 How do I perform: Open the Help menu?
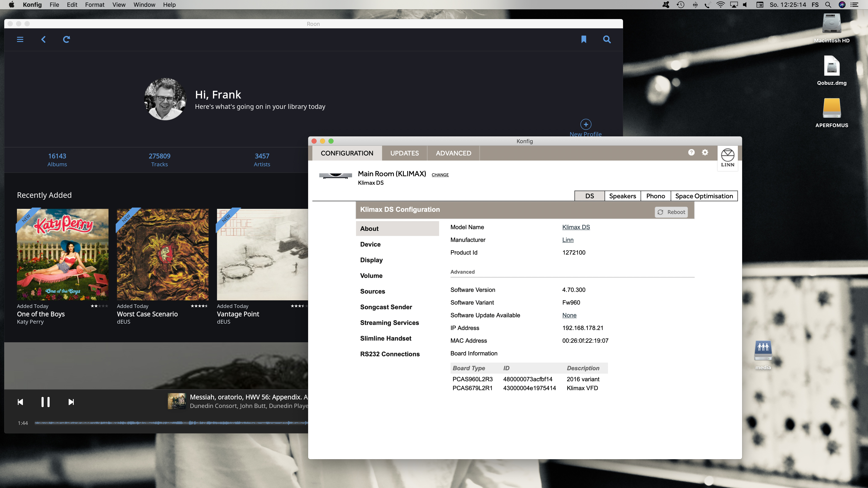point(170,5)
